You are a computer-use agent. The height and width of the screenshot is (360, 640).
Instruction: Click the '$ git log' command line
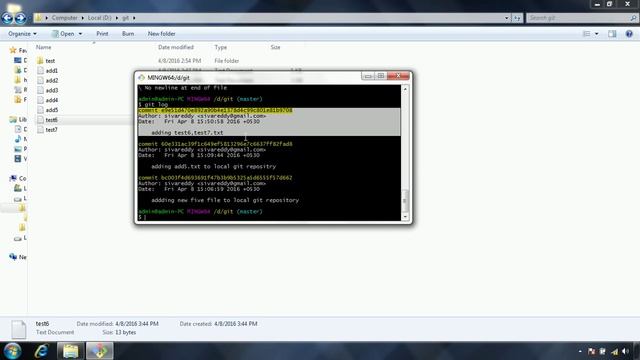pyautogui.click(x=153, y=104)
